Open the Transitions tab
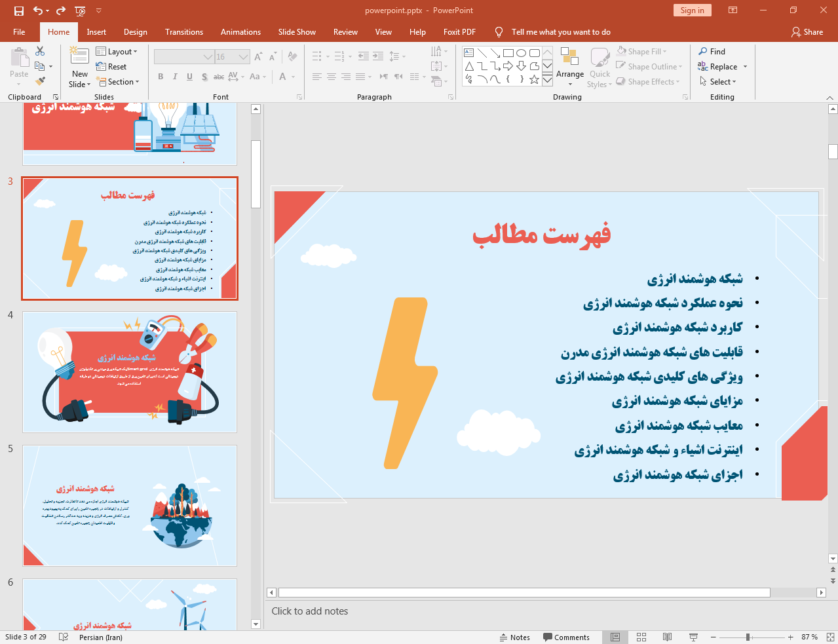838x644 pixels. (183, 32)
